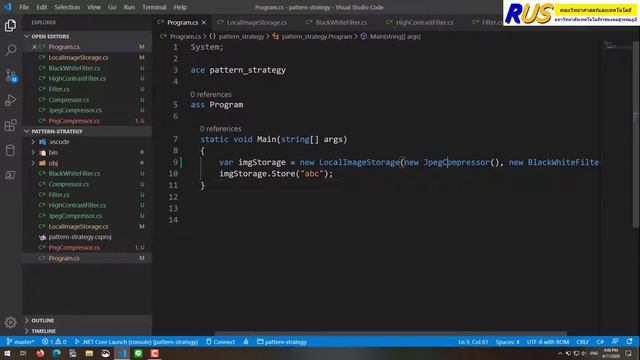This screenshot has width=640, height=360.
Task: Open the Edit menu
Action: 42,7
